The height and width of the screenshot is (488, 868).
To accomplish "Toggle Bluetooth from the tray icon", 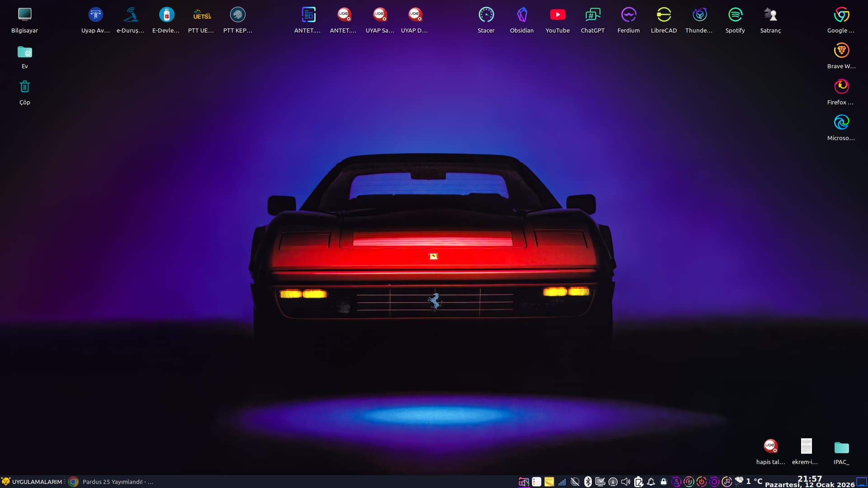I will click(x=588, y=482).
